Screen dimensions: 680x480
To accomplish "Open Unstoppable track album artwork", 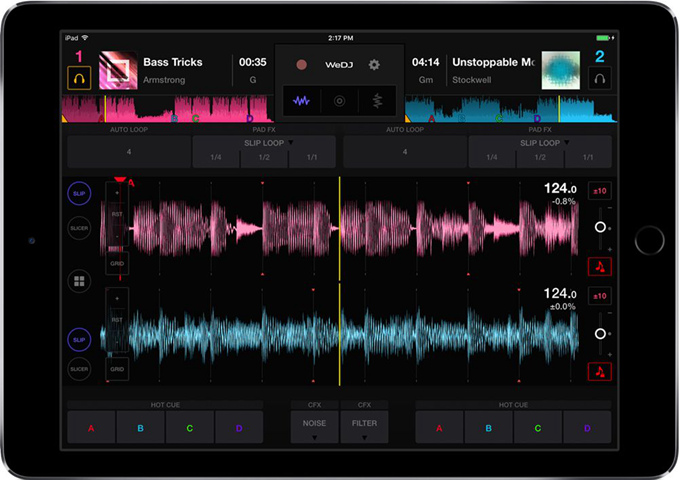I will [x=561, y=70].
